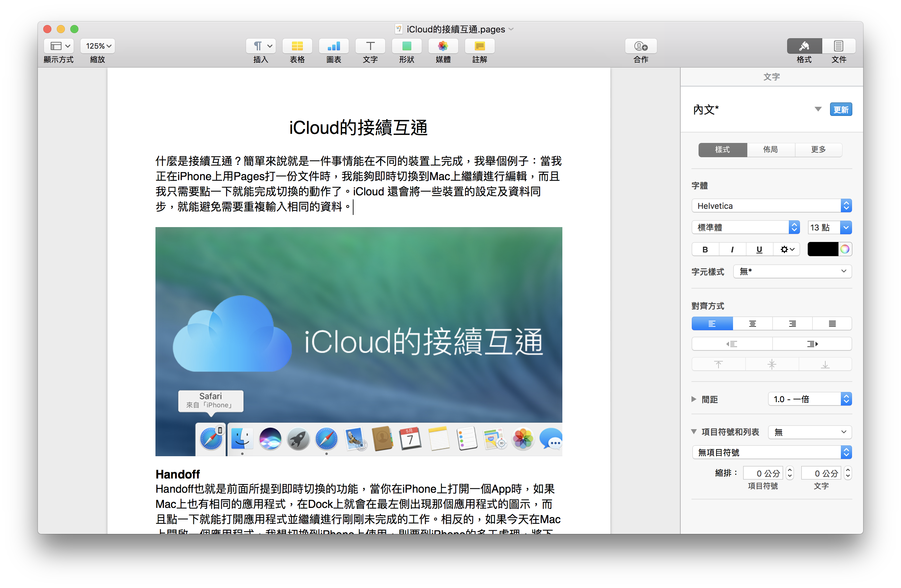Open the color wheel picker

[x=845, y=249]
